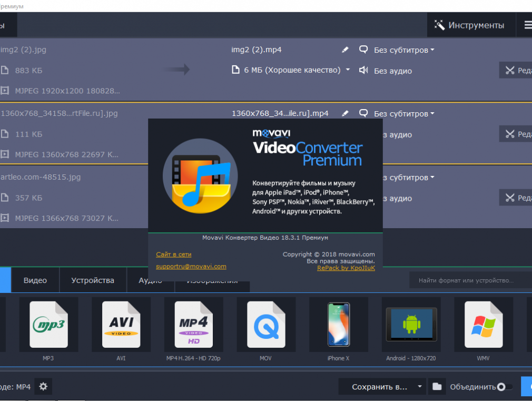532x401 pixels.
Task: Open the hamburger main menu icon
Action: click(528, 25)
